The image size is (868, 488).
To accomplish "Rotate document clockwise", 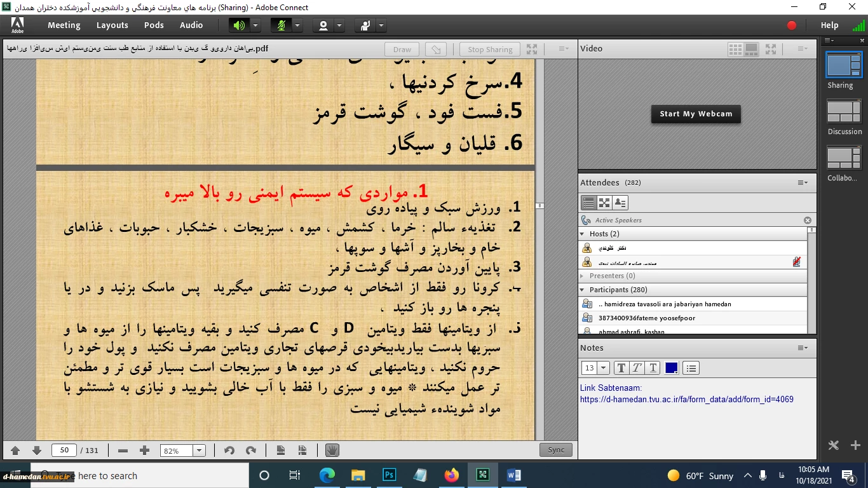I will click(251, 451).
